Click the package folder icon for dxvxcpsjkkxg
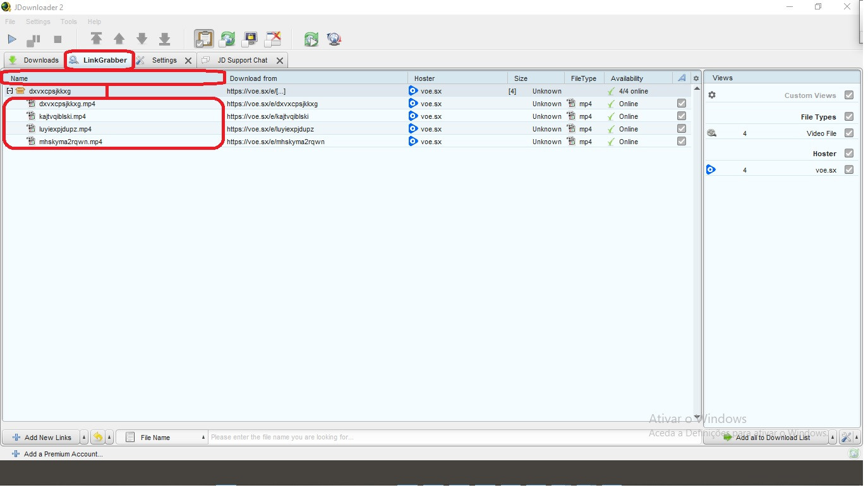The height and width of the screenshot is (490, 868). (x=20, y=91)
